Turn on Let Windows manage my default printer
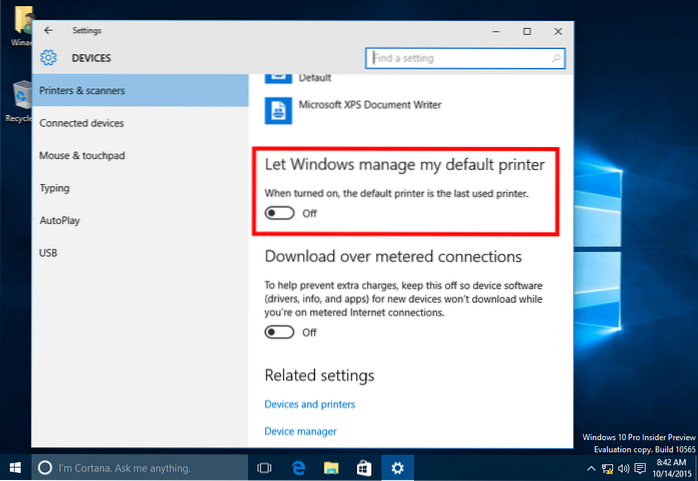The image size is (698, 481). click(280, 213)
